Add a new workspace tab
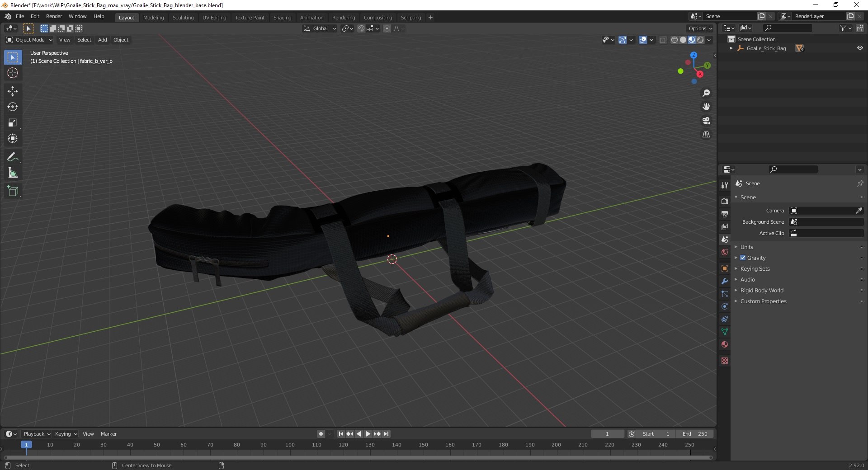 tap(430, 18)
